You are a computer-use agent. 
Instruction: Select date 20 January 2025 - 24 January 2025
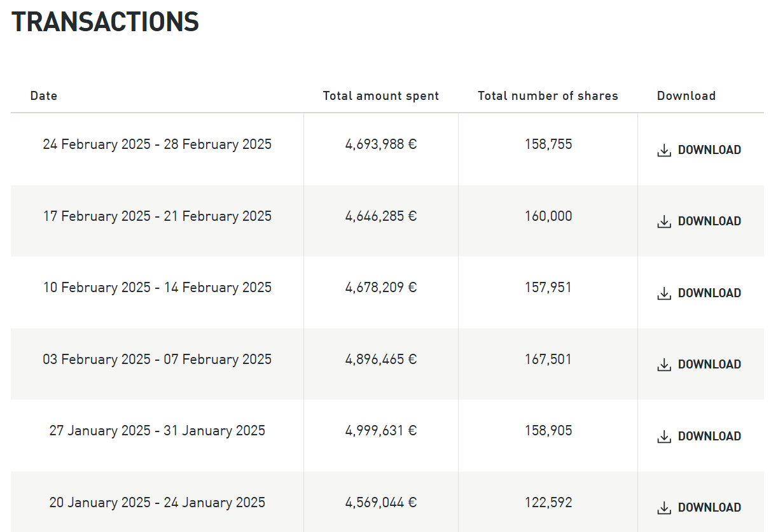(x=157, y=503)
